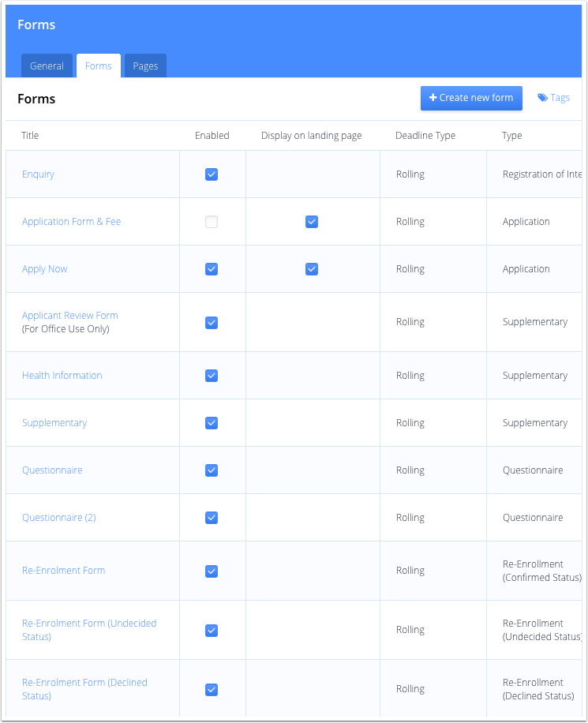Uncheck Enabled for Questionnaire row
588x723 pixels.
click(212, 470)
